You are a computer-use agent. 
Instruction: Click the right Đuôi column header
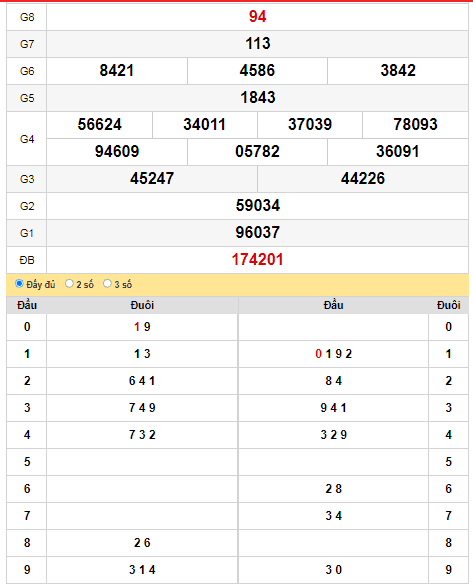coord(448,305)
